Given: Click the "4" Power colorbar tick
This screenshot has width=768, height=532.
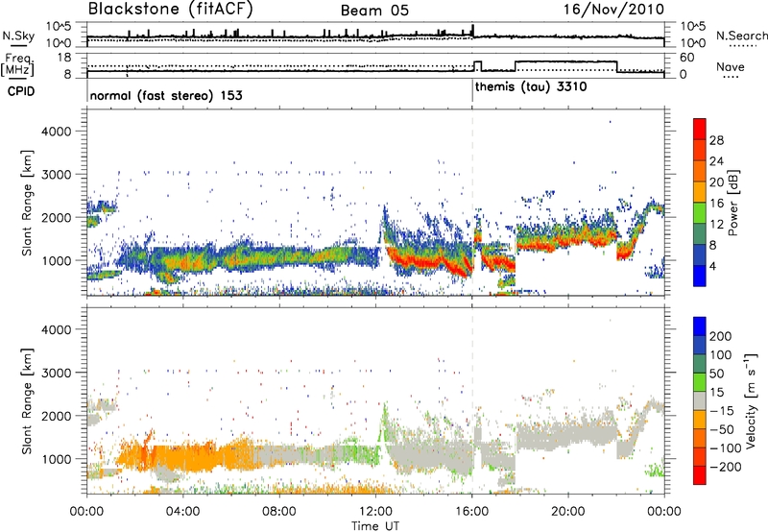Looking at the screenshot, I should 712,266.
